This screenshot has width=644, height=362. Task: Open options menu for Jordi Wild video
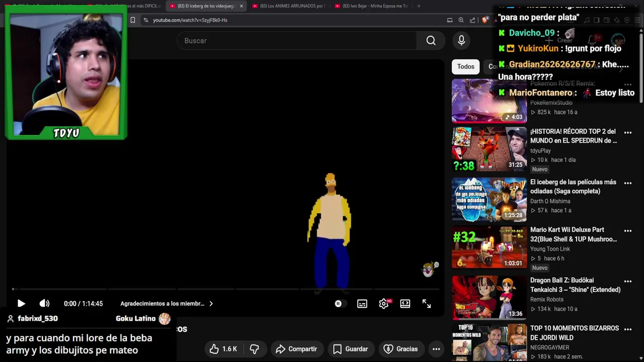click(x=628, y=329)
